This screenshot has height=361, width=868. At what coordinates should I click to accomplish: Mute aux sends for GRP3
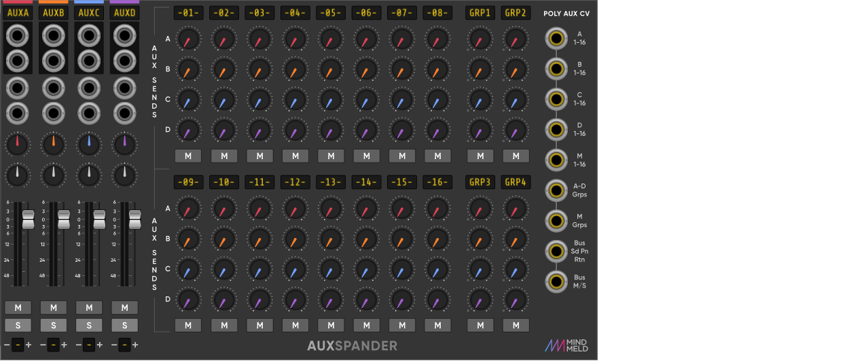pyautogui.click(x=480, y=325)
